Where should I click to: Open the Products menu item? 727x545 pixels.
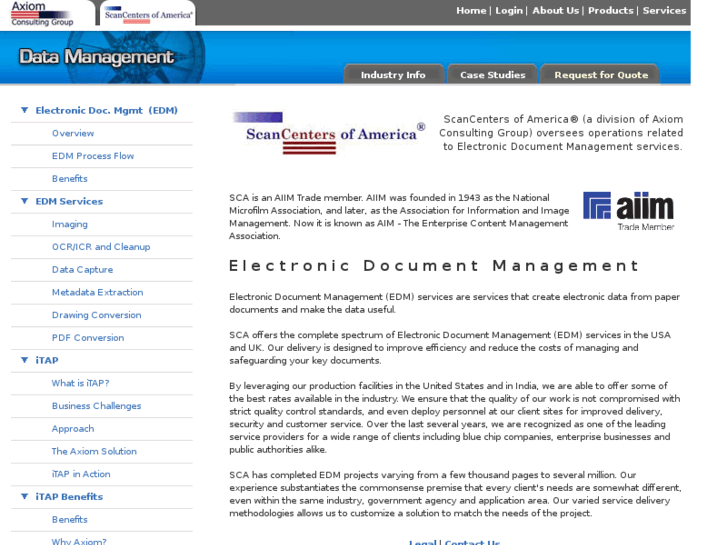click(610, 11)
